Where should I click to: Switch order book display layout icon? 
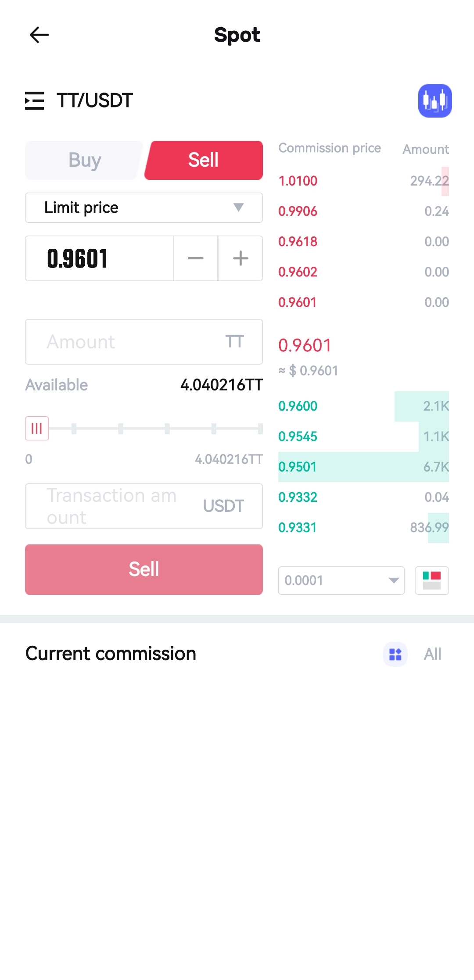click(431, 580)
